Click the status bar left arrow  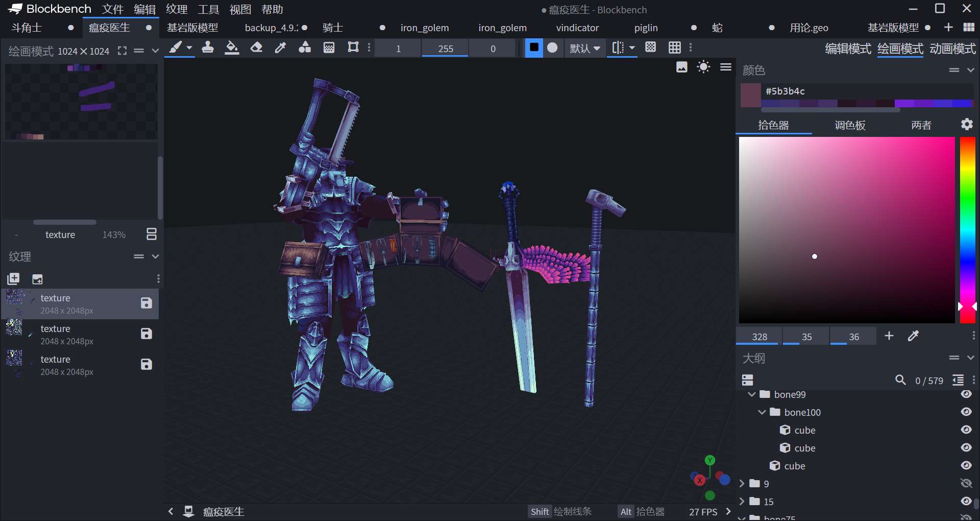[x=170, y=511]
